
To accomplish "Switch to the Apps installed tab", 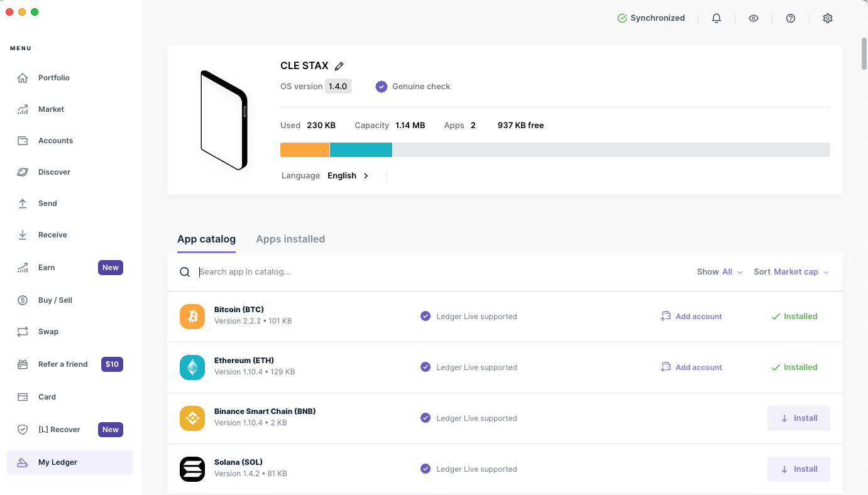I will click(290, 239).
